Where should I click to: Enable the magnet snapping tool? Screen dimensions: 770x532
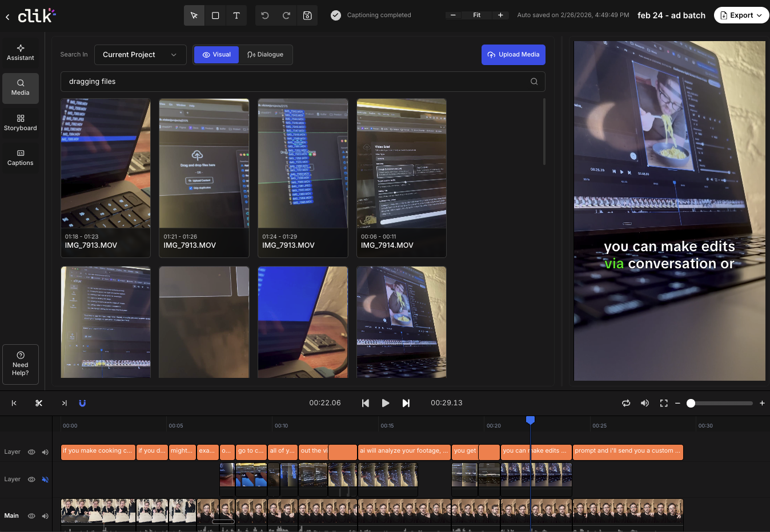point(82,403)
